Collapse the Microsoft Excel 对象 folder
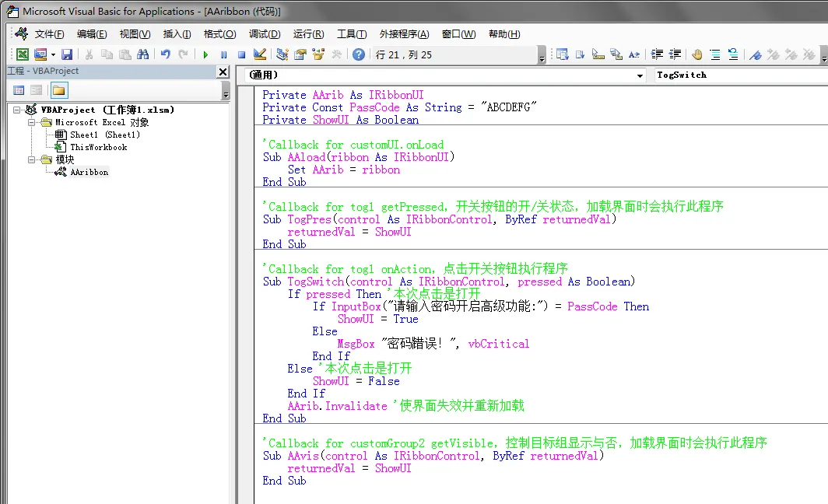The image size is (828, 504). pyautogui.click(x=31, y=122)
